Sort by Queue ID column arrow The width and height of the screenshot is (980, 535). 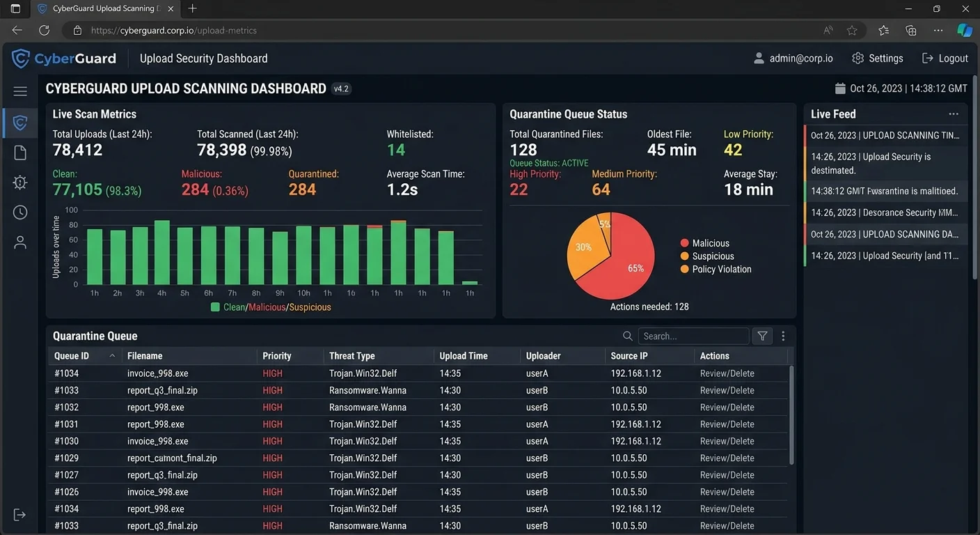112,355
